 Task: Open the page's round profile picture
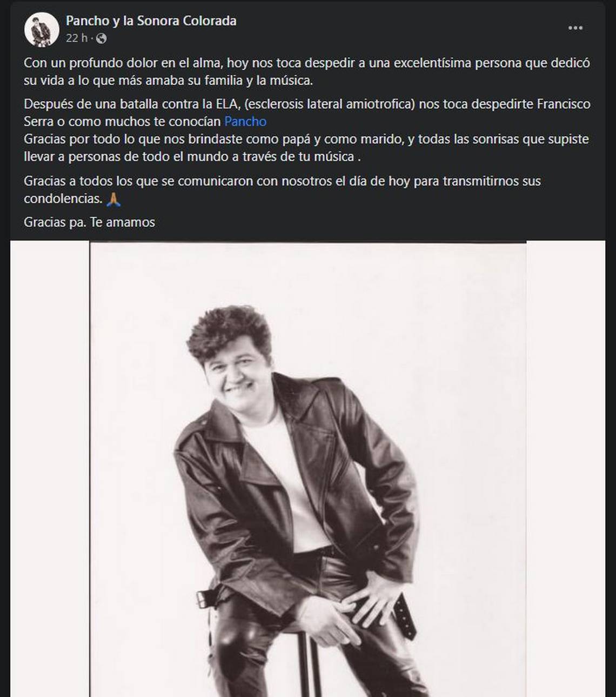42,29
